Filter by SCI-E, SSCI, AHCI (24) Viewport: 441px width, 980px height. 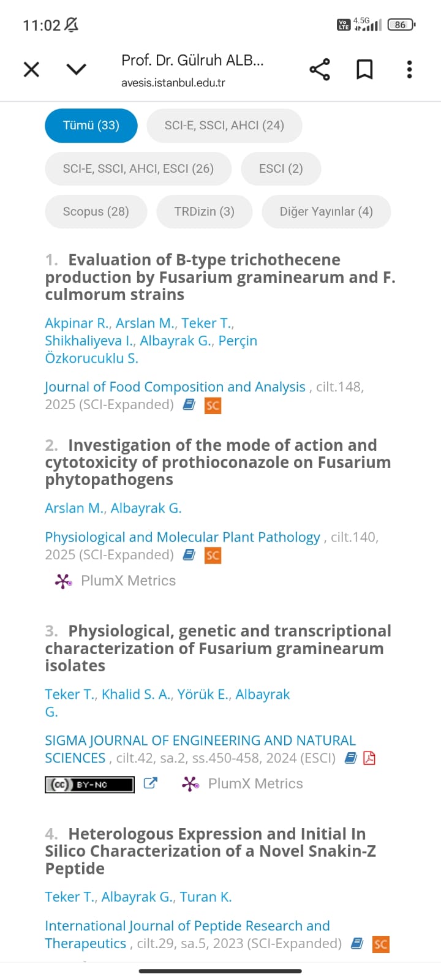[224, 126]
